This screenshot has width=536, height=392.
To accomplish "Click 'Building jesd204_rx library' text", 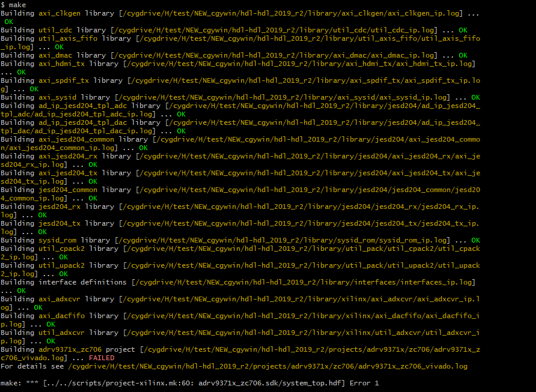I will click(x=58, y=207).
